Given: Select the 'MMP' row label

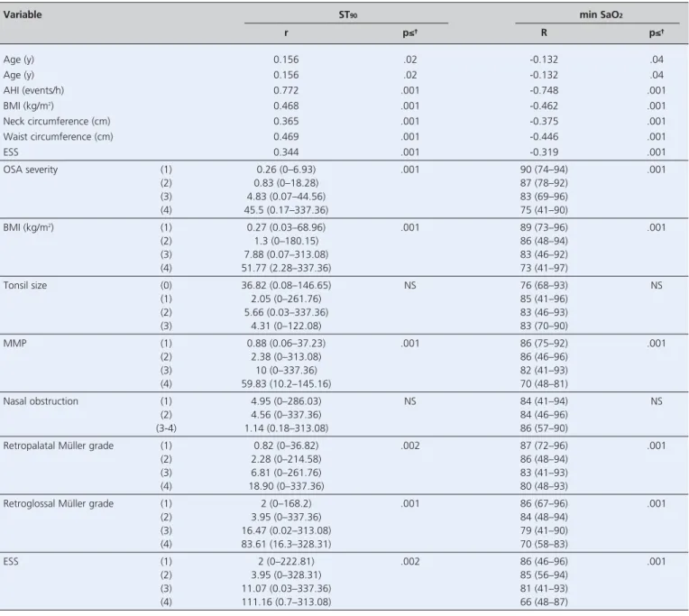Looking at the screenshot, I should click(15, 343).
